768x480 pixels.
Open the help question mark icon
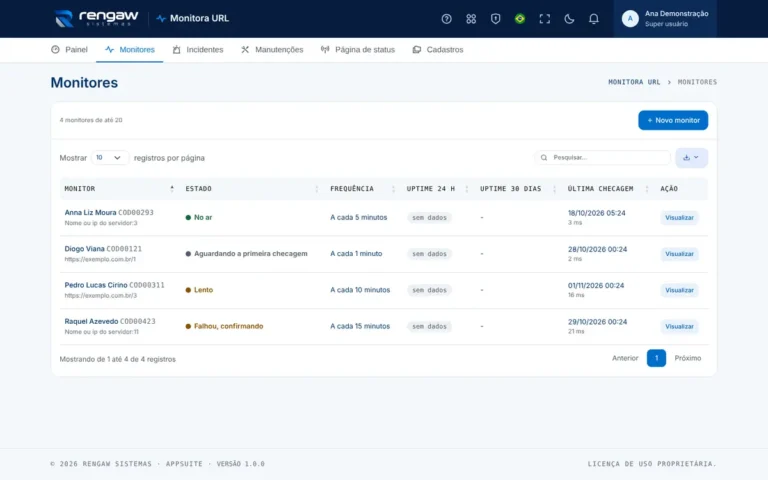[x=446, y=19]
